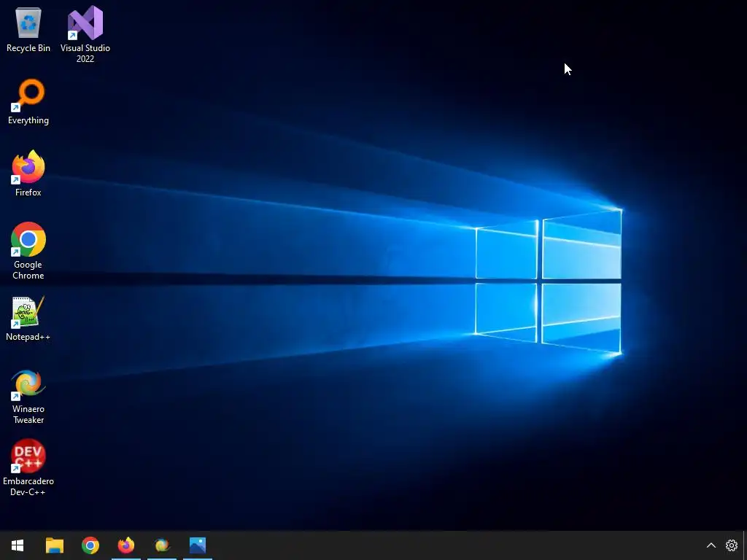Open the Windows Start menu

point(18,545)
